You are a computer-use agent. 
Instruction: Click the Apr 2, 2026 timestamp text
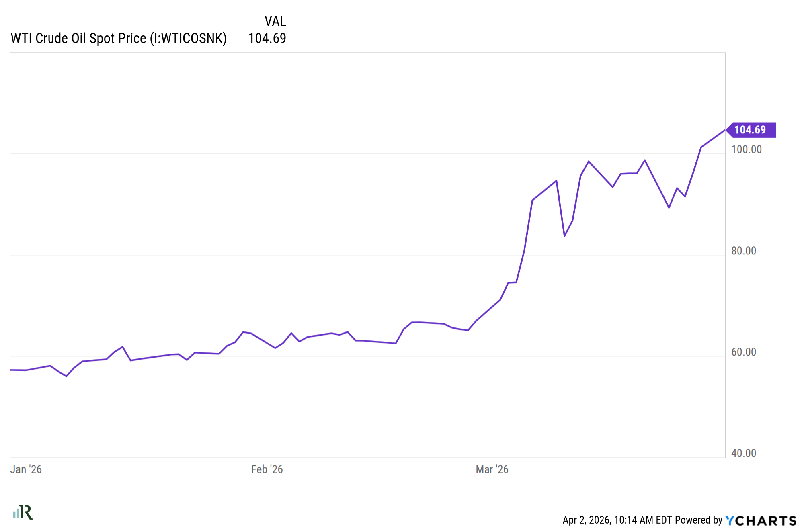point(617,520)
